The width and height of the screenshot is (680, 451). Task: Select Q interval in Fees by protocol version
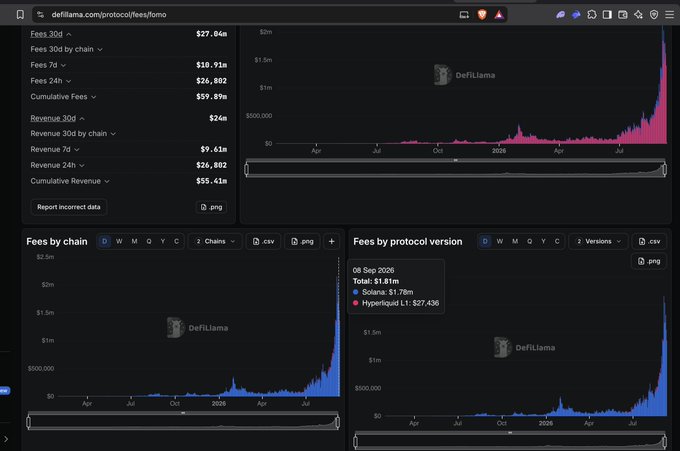click(529, 242)
